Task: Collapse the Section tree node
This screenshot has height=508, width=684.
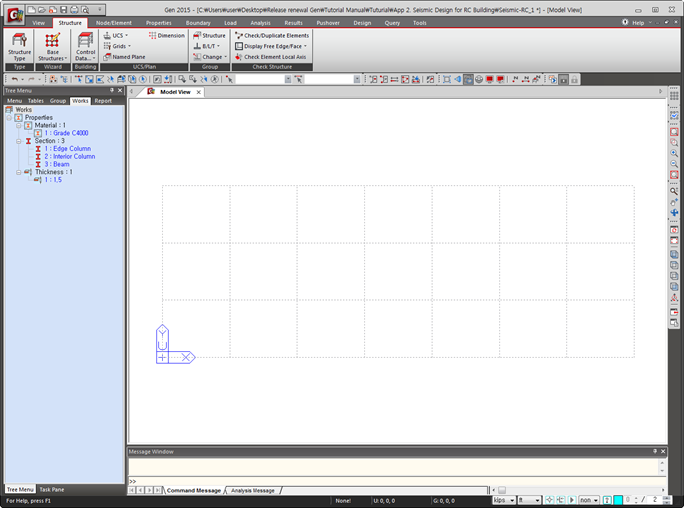Action: click(18, 141)
